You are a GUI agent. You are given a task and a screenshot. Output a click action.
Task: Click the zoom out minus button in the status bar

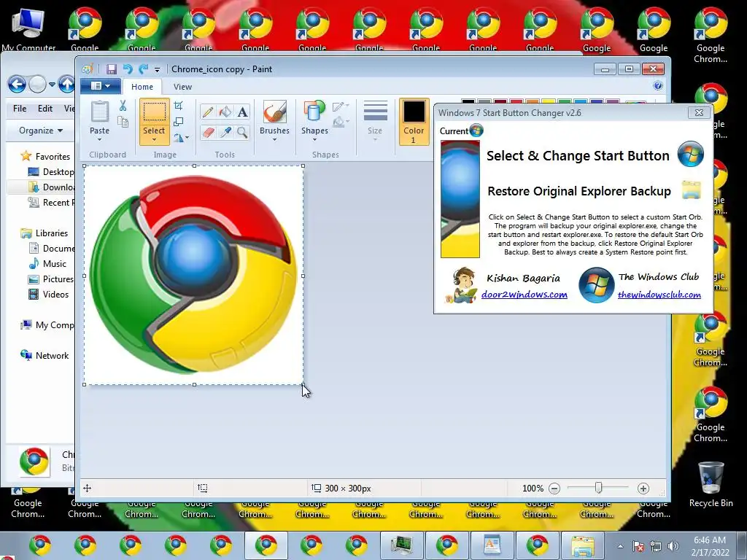(x=554, y=488)
